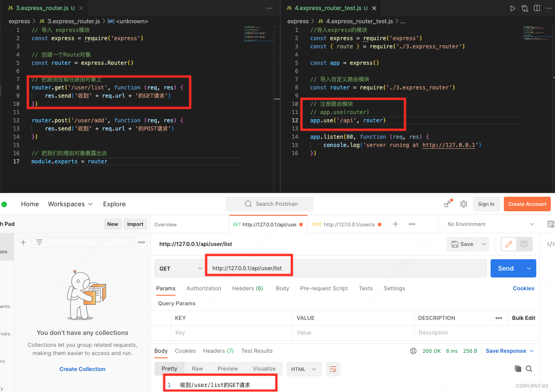
Task: Open the Workspaces menu
Action: (x=70, y=204)
